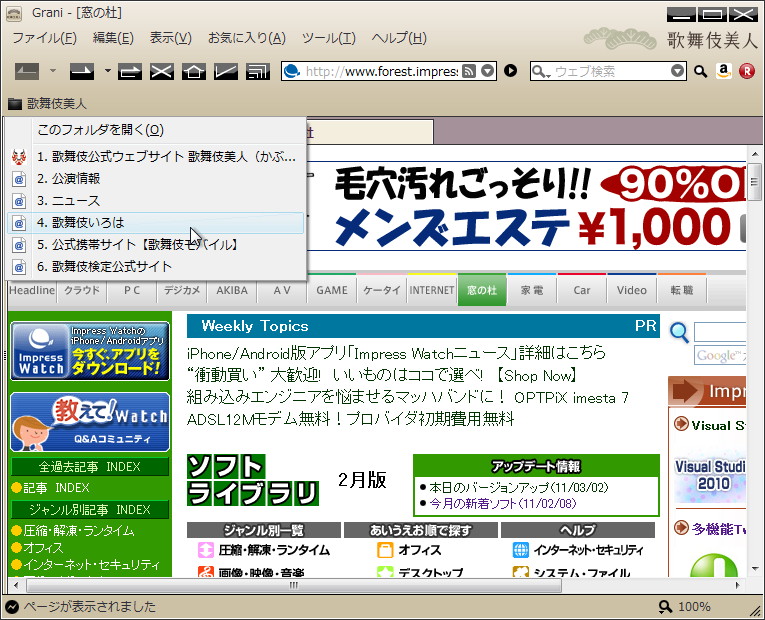Click the Back navigation button
The width and height of the screenshot is (765, 620).
coord(27,72)
